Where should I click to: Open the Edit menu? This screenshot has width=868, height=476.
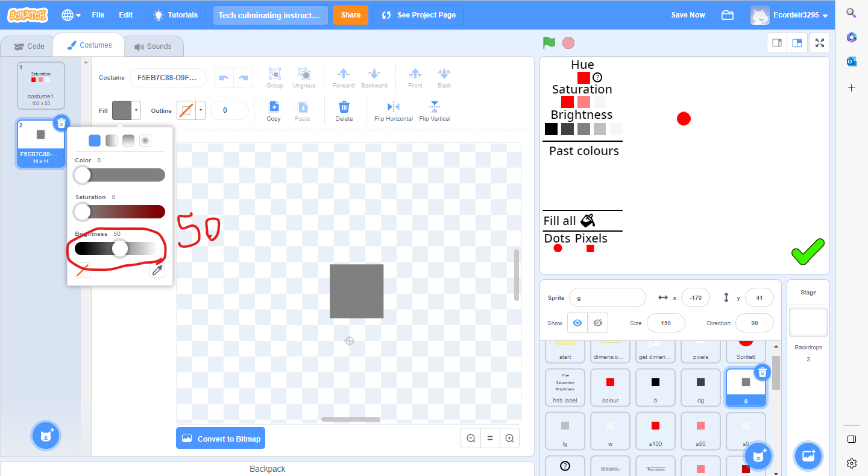point(125,14)
